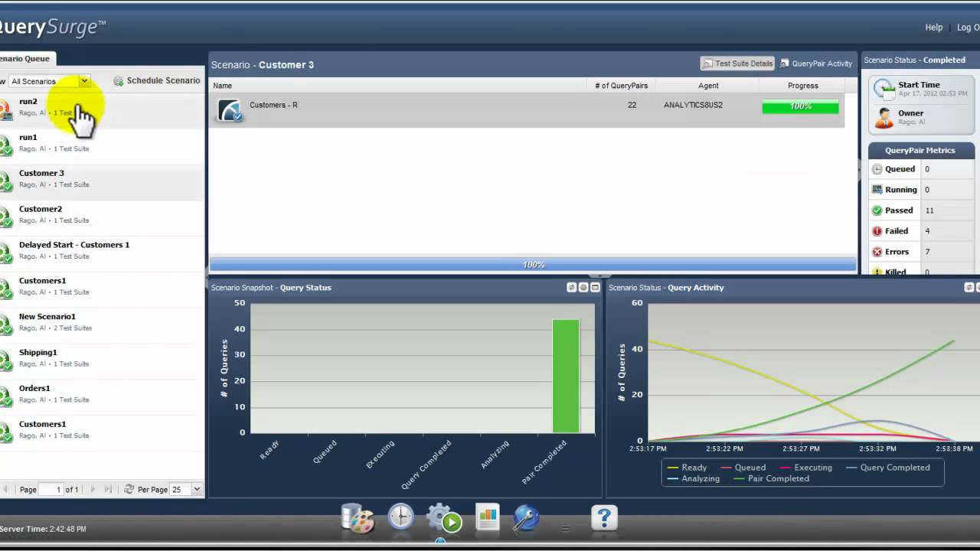Collapse the scenario detail upper panel

(x=600, y=275)
